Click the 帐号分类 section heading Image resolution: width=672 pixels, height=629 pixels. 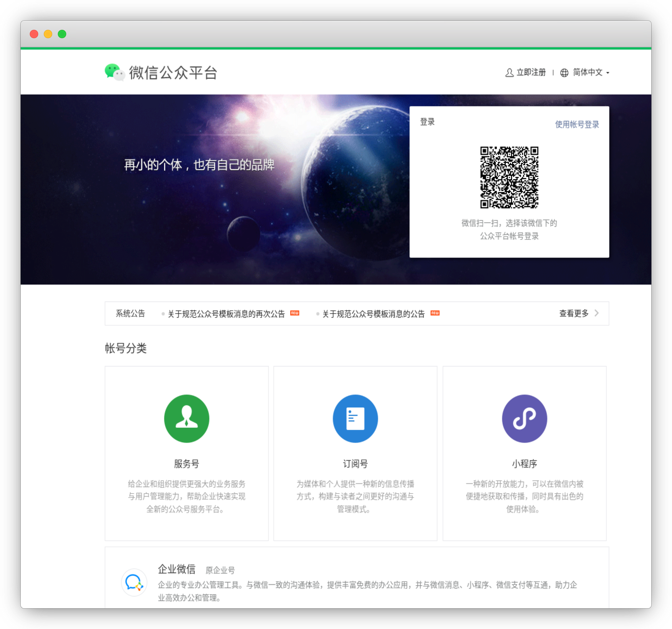coord(126,348)
